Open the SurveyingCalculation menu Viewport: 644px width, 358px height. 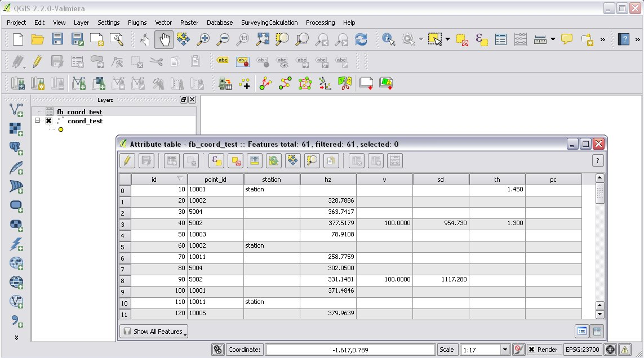[269, 23]
